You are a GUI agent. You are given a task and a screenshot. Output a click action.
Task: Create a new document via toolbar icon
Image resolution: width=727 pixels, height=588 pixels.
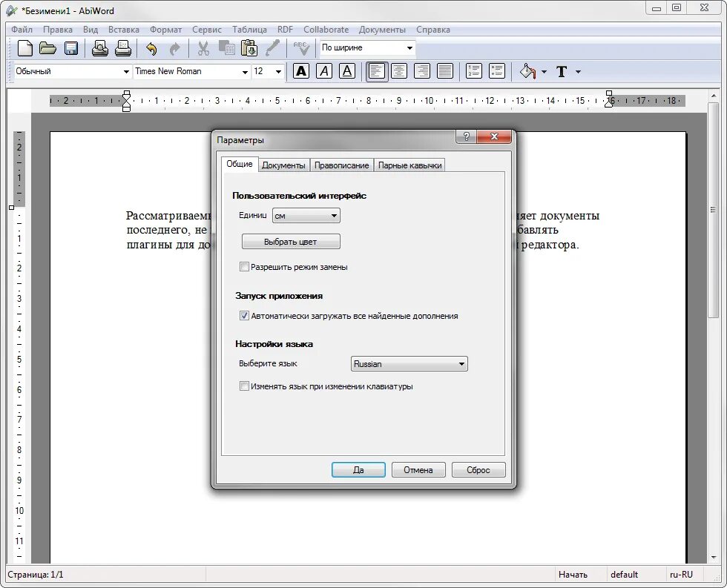tap(24, 48)
